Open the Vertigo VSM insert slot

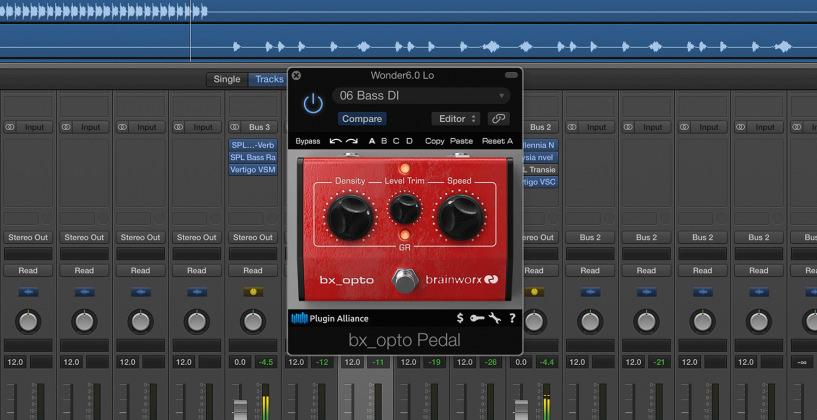253,169
